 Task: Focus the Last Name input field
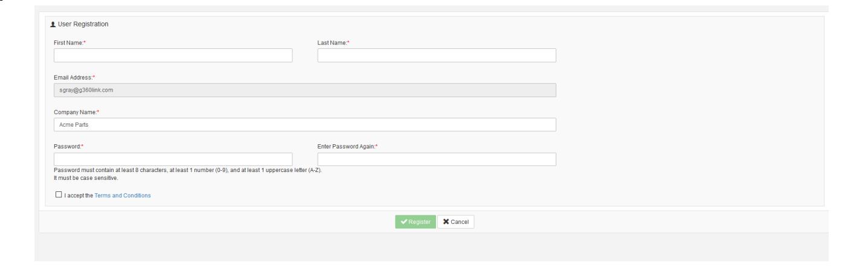pyautogui.click(x=436, y=56)
